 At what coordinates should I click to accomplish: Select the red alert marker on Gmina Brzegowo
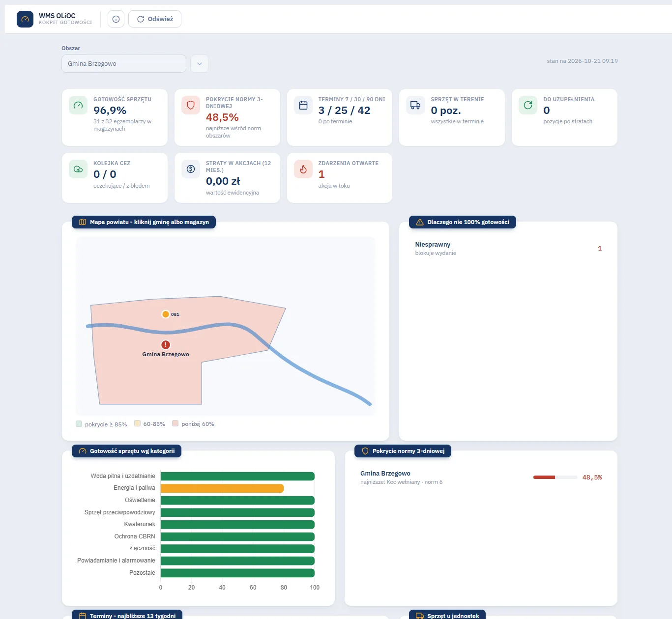[x=166, y=345]
